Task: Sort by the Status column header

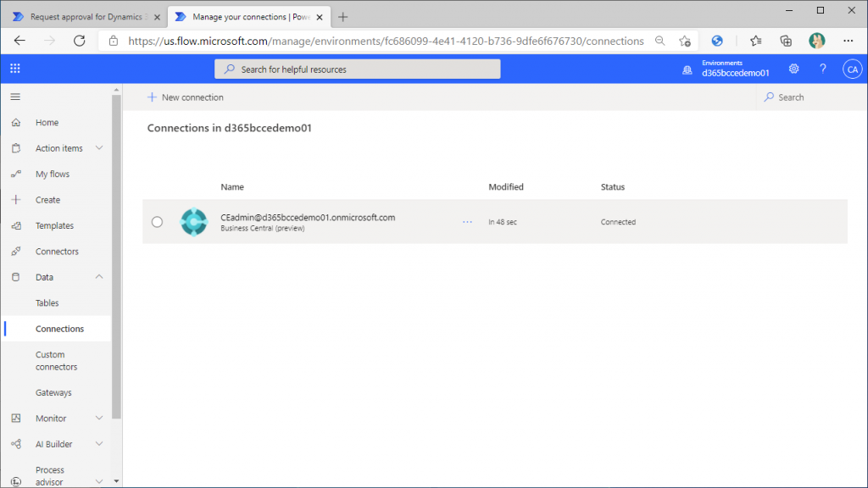Action: 613,187
